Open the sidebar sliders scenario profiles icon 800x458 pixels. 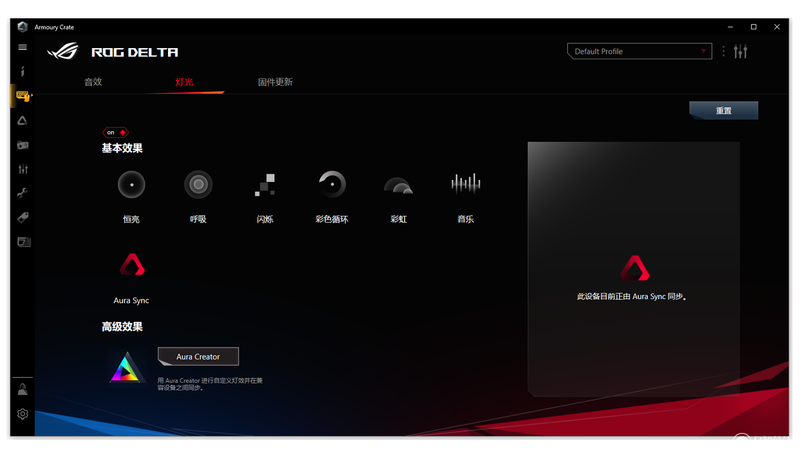click(x=22, y=169)
